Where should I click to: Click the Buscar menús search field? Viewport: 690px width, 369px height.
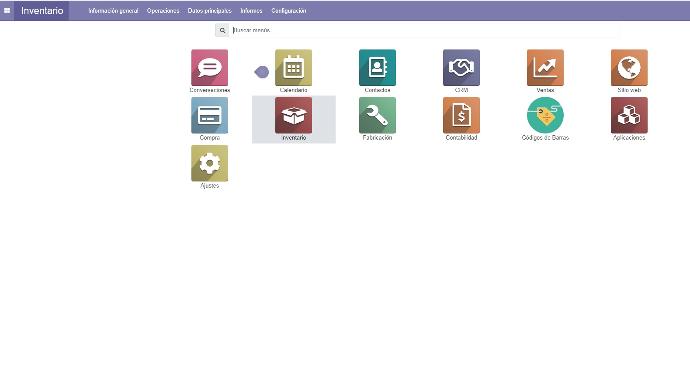click(x=425, y=30)
